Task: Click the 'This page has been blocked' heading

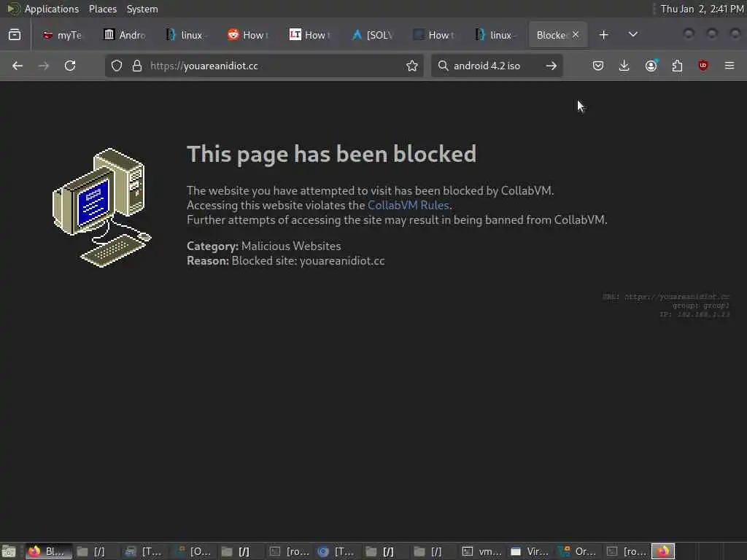Action: pyautogui.click(x=332, y=154)
